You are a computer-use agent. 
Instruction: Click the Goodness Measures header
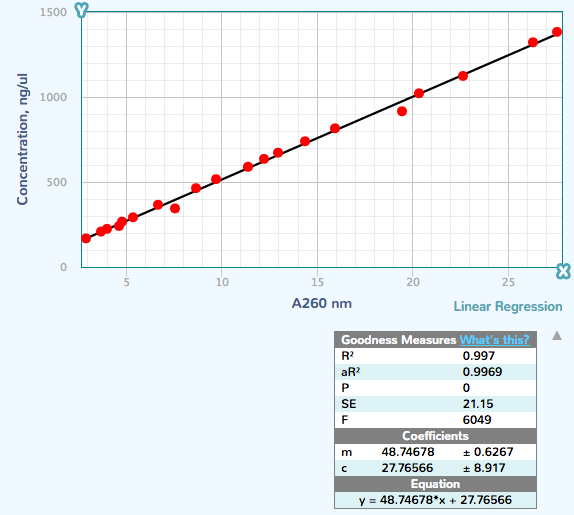click(x=398, y=340)
